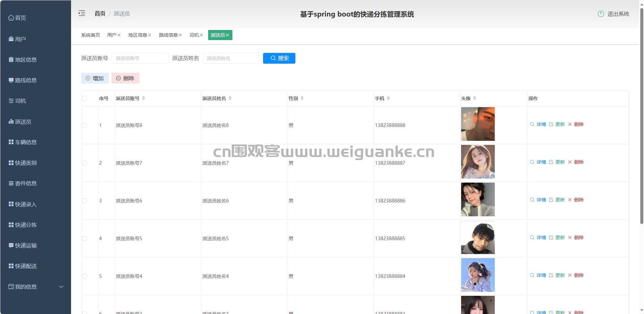Click the delete X icon for row 1
The image size is (644, 314).
[x=570, y=124]
